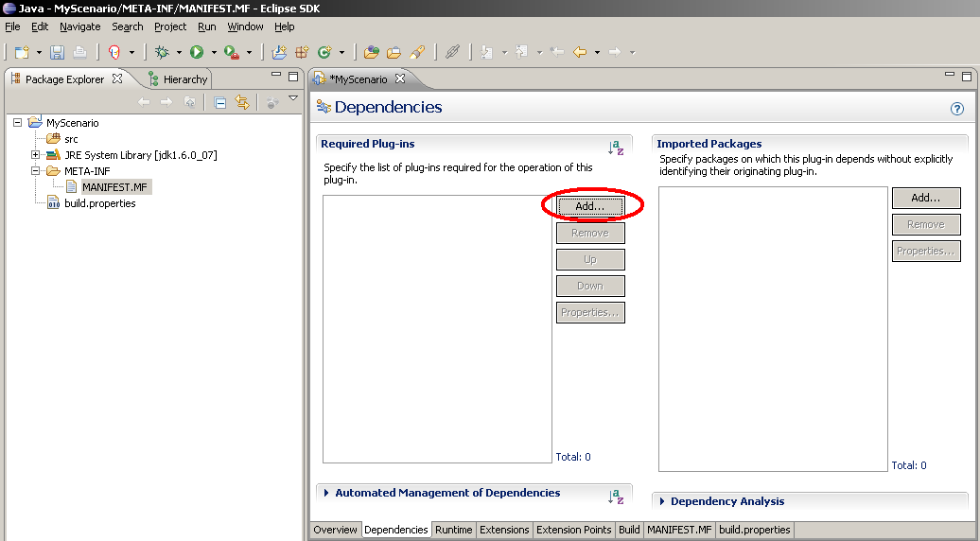Click the green Run button icon
The image size is (980, 541).
point(197,52)
